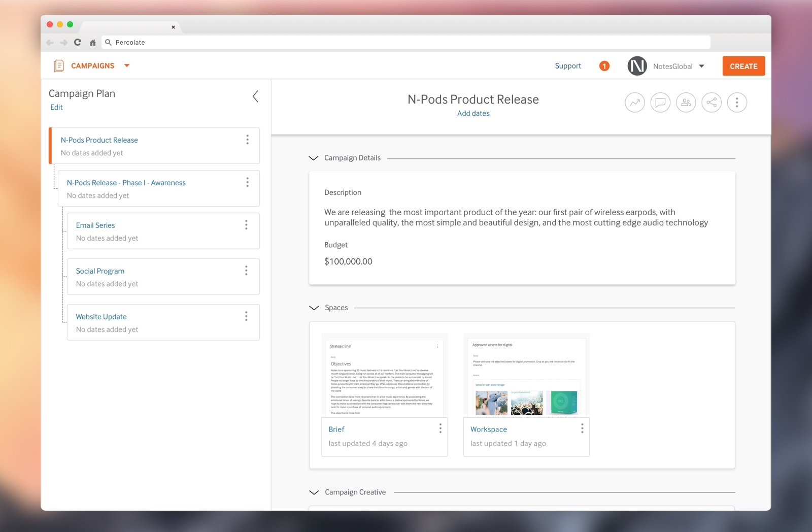Click the CAMPAIGNS menu label

tap(93, 65)
